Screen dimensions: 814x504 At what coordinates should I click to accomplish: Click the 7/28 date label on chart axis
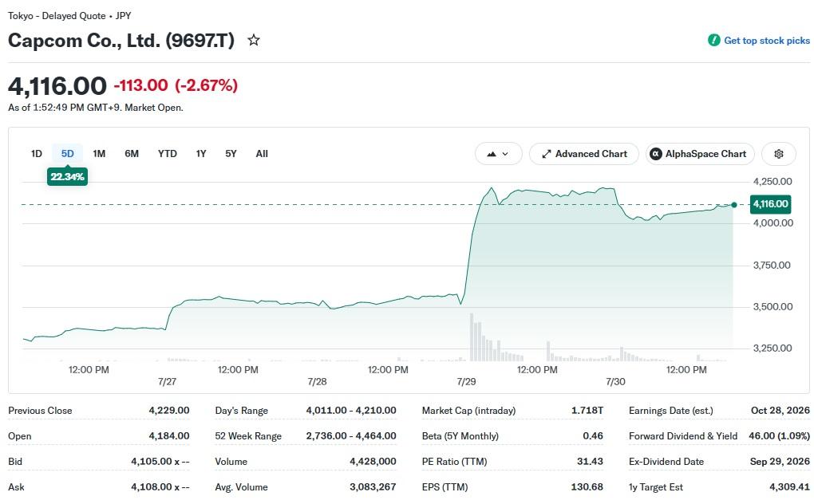click(317, 382)
